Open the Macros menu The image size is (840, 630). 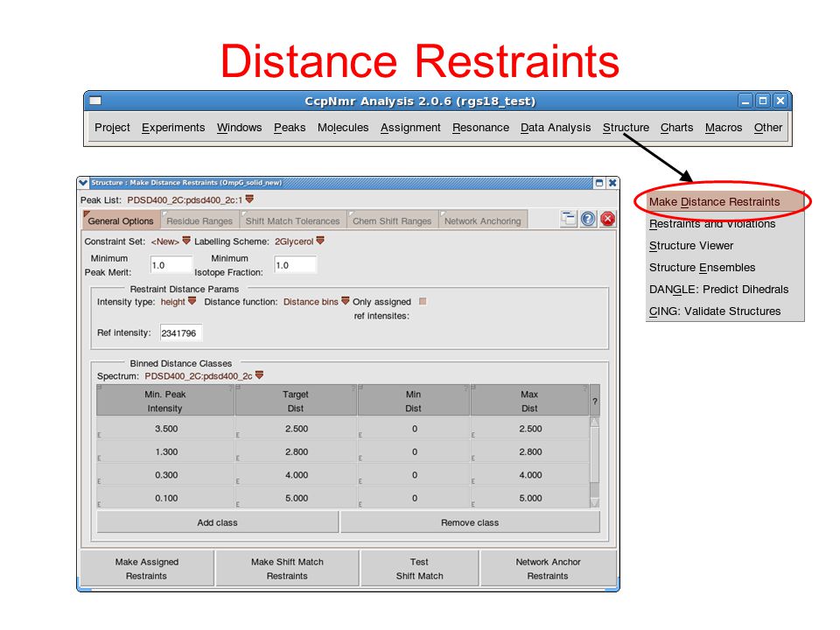click(x=724, y=128)
